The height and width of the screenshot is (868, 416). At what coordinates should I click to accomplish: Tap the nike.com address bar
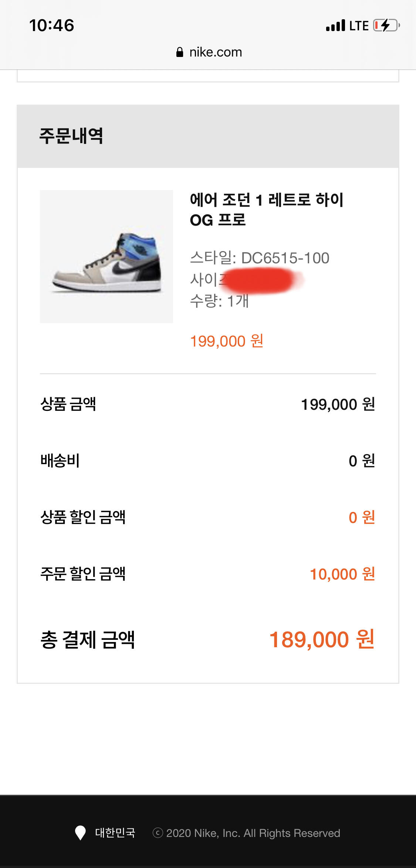point(209,52)
